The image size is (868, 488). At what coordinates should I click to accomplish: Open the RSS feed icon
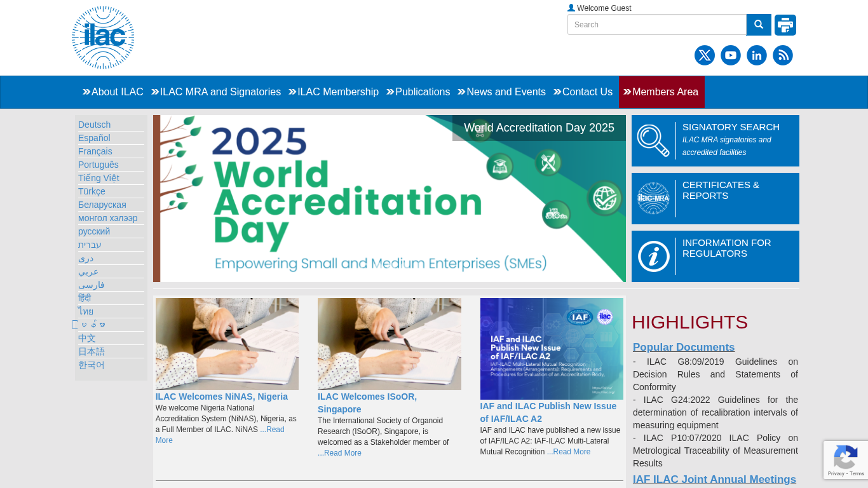click(x=783, y=55)
